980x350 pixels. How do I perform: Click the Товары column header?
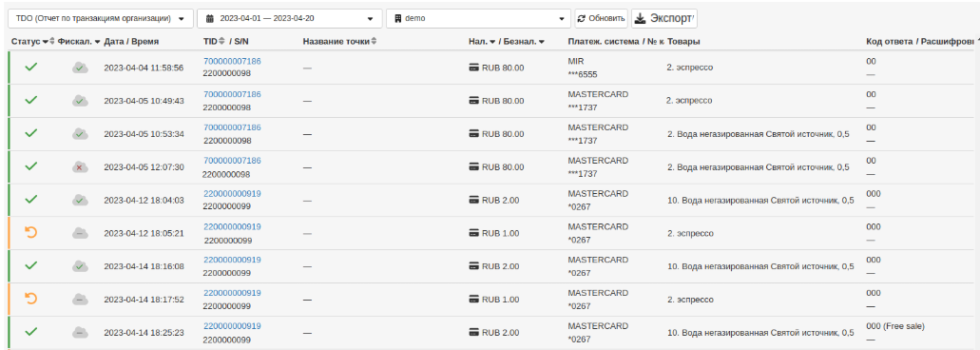(683, 41)
